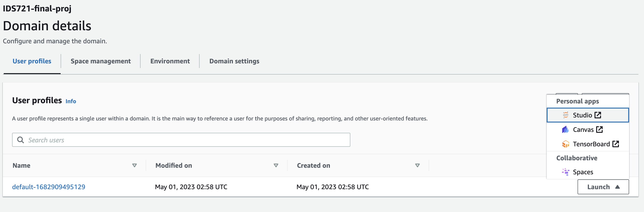Open the default-1682909495129 user profile
Screen dimensions: 644x212
click(49, 187)
